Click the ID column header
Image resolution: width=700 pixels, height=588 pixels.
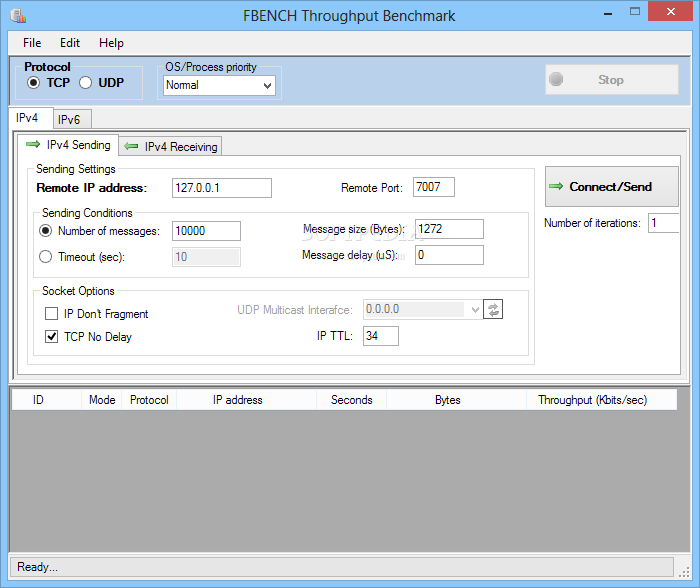click(x=46, y=400)
